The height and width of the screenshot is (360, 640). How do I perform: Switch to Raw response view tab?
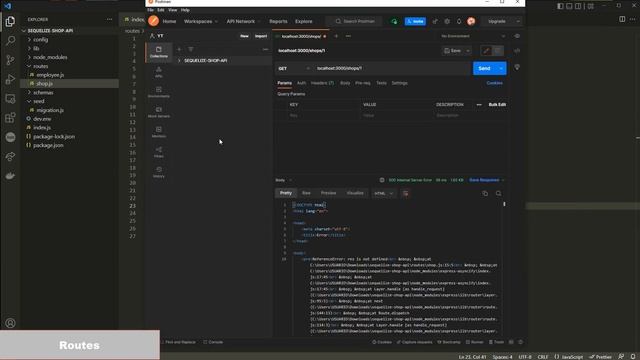coord(306,193)
